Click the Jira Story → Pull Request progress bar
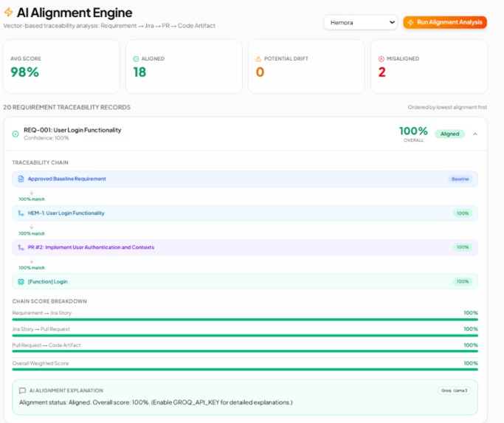The width and height of the screenshot is (504, 423). (x=245, y=335)
